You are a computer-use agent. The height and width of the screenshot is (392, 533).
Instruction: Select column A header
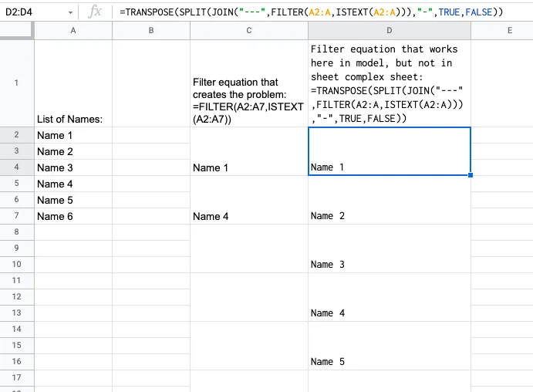73,30
